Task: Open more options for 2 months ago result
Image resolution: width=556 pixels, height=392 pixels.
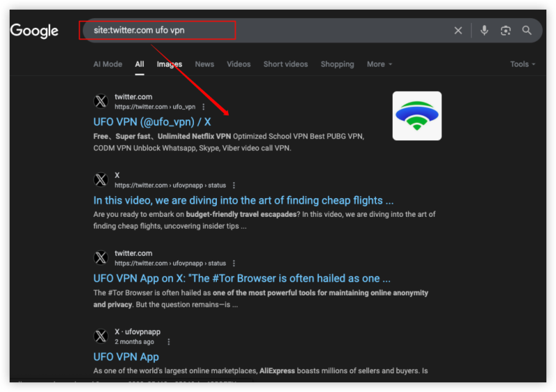Action: pos(169,342)
